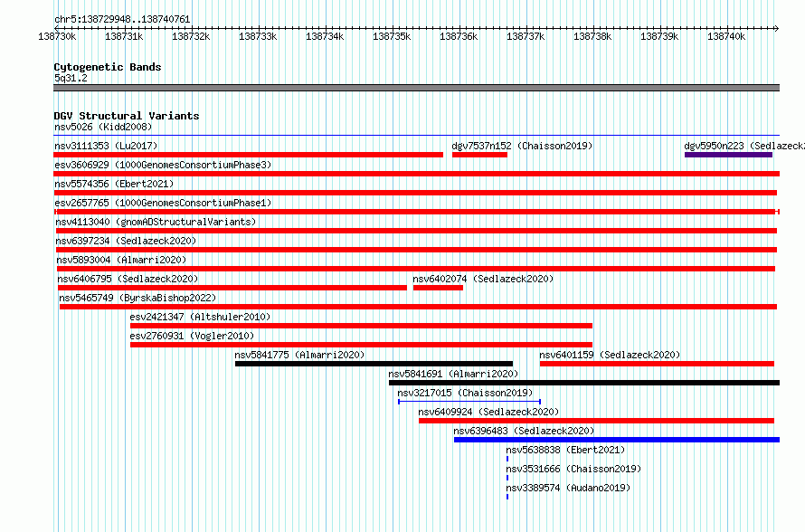
Task: Select nsv3217015 (Chaisson2019) label
Action: (465, 393)
